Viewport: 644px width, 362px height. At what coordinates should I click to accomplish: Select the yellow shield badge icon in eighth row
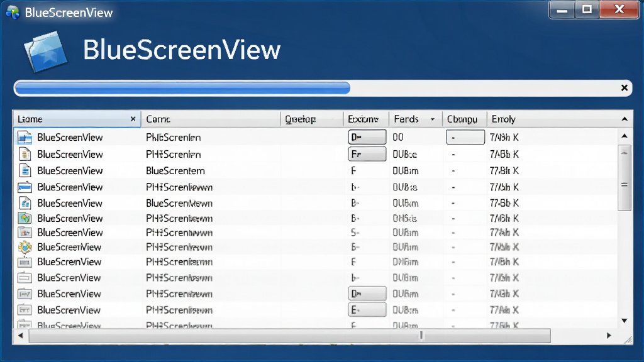click(x=25, y=247)
